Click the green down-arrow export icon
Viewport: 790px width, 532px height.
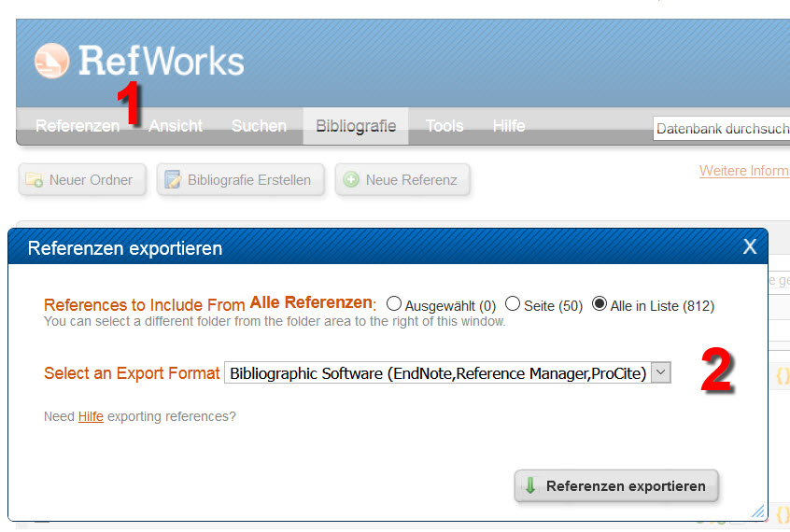(x=530, y=486)
